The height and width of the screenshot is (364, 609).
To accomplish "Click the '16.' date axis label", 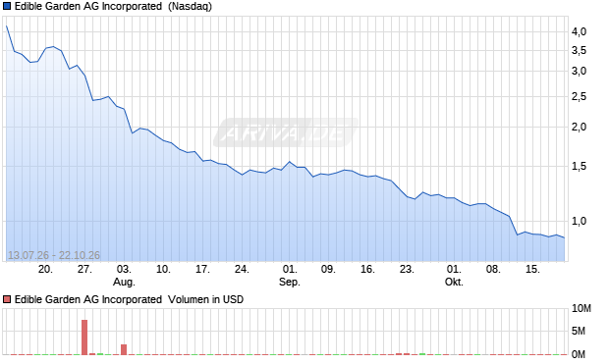I will coord(367,269).
